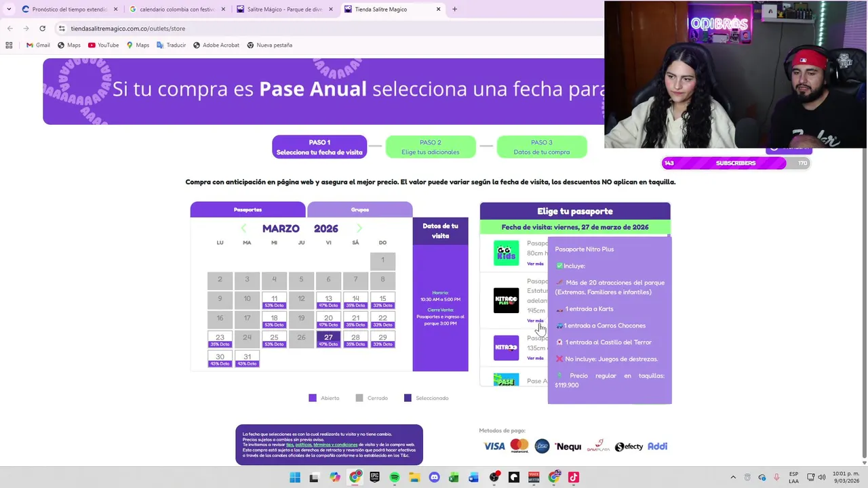
Task: Open File Explorer from the taskbar
Action: click(x=414, y=477)
